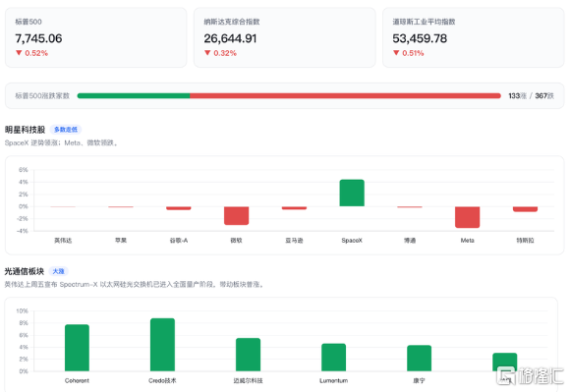The image size is (570, 392).
Task: Click the green 迈威尔科技 bar
Action: point(249,355)
